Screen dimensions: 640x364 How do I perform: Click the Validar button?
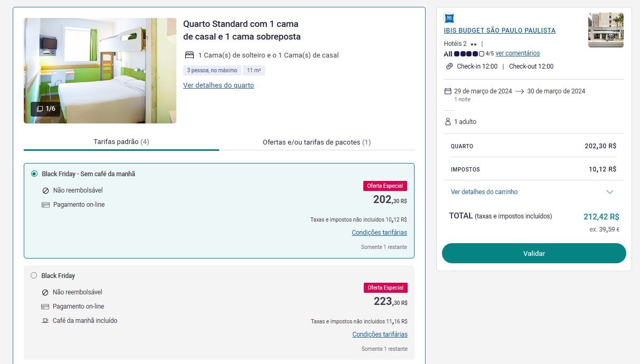[x=534, y=253]
